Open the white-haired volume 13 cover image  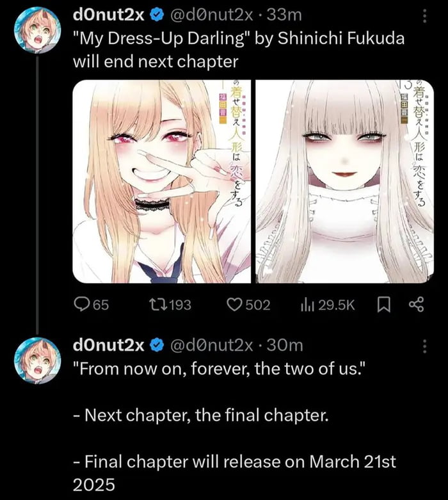[345, 181]
